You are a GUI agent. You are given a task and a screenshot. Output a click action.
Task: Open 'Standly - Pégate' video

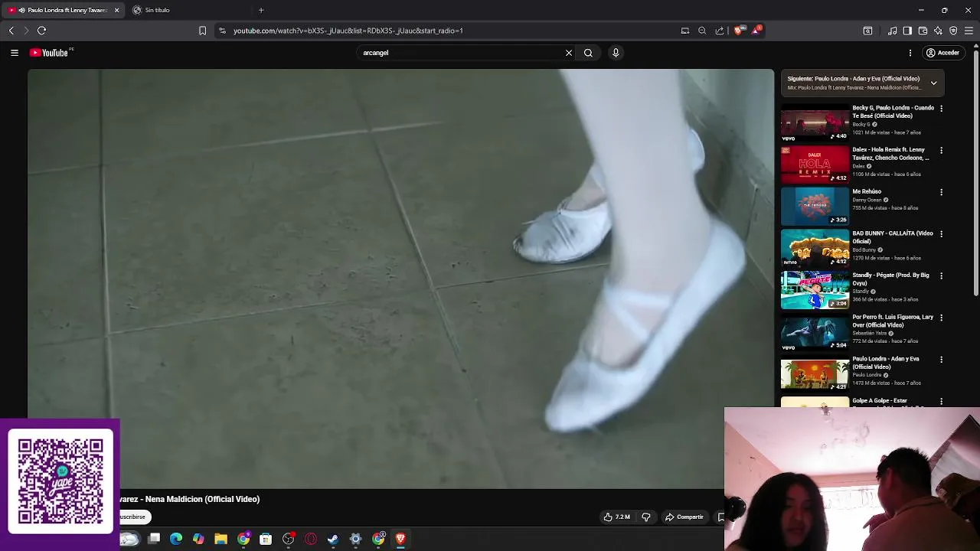pos(815,291)
